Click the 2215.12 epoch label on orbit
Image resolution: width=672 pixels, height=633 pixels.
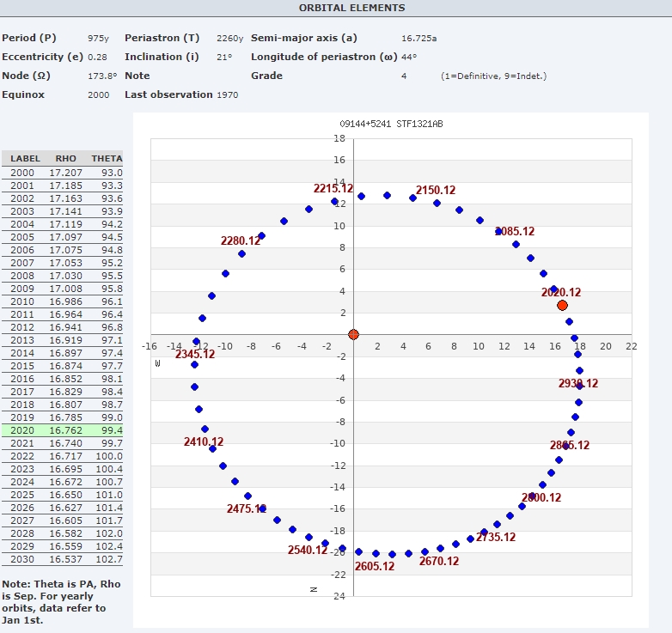point(333,188)
